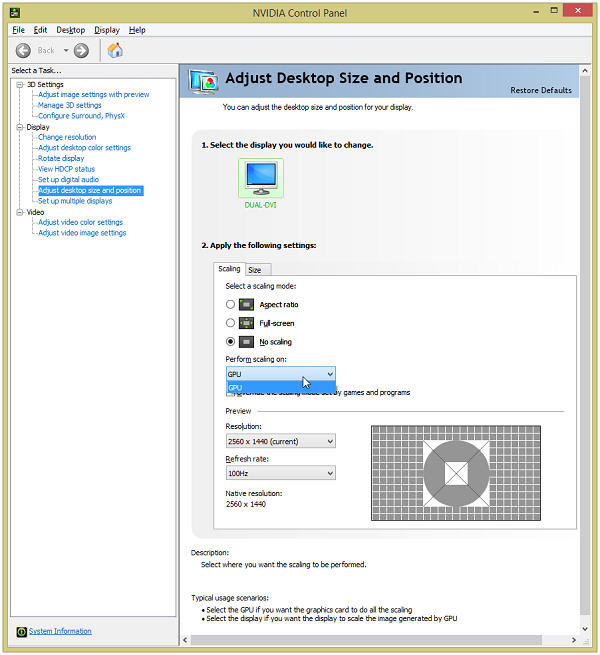Open Change resolution task

tap(67, 137)
